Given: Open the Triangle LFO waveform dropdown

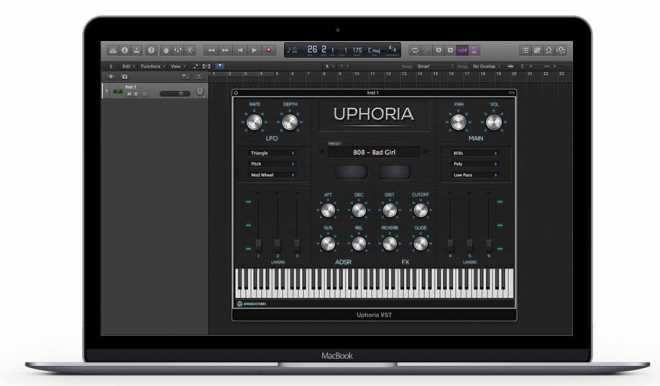Looking at the screenshot, I should point(272,153).
